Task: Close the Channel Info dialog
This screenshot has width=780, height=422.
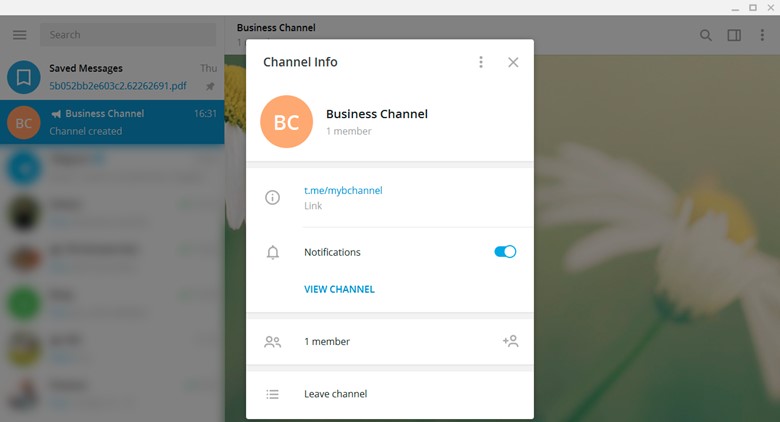Action: coord(513,62)
